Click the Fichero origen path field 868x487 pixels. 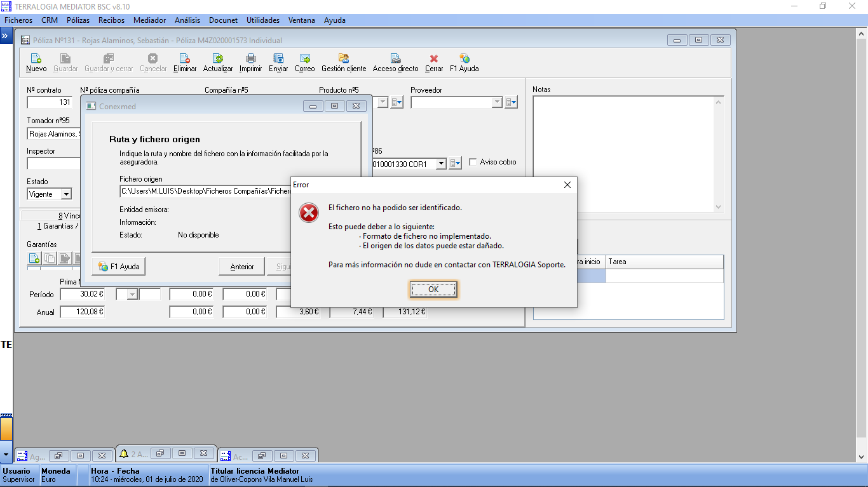coord(205,191)
